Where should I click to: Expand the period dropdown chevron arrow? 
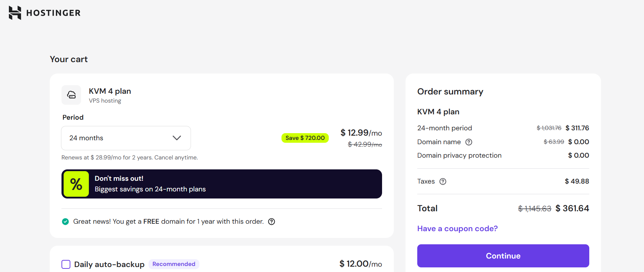[177, 138]
